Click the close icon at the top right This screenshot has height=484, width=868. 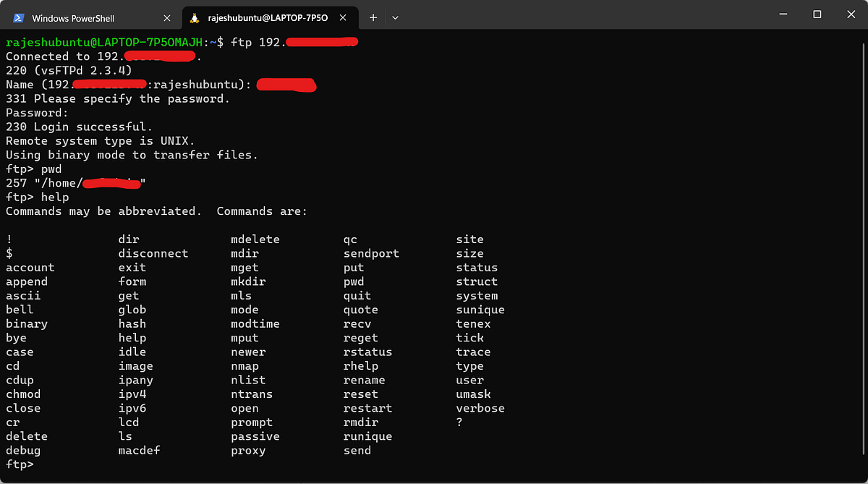pyautogui.click(x=851, y=14)
